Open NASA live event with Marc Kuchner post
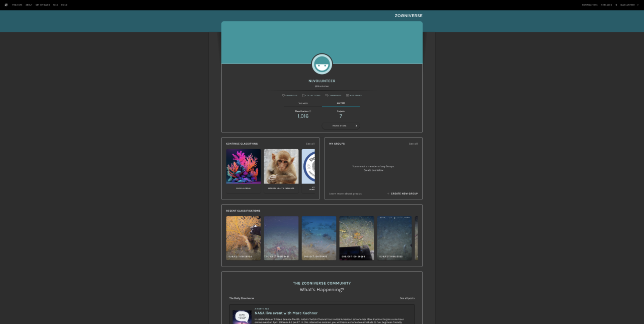 click(286, 313)
